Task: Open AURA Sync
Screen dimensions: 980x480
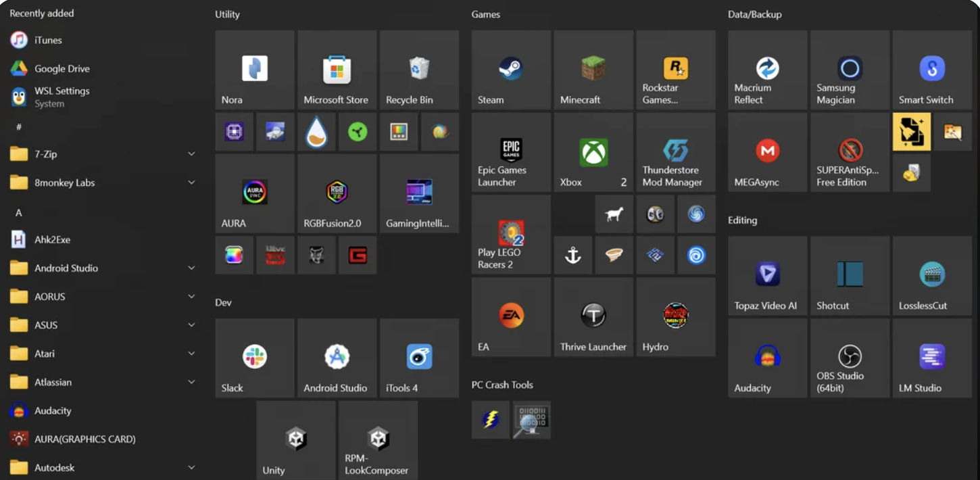Action: pyautogui.click(x=255, y=193)
